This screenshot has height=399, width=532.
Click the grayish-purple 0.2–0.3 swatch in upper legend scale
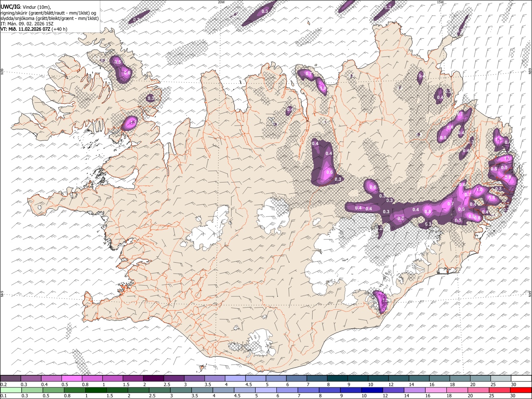coord(10,378)
